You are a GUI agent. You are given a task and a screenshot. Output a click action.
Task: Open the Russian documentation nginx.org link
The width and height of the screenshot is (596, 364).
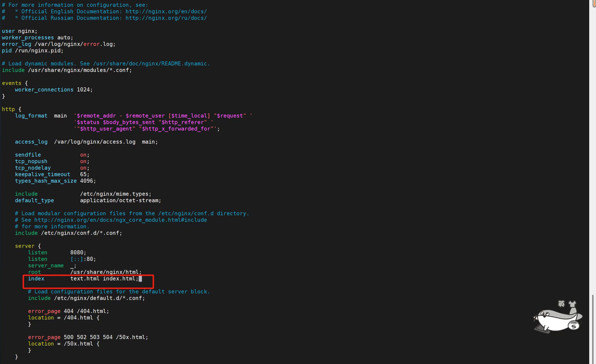coord(166,18)
